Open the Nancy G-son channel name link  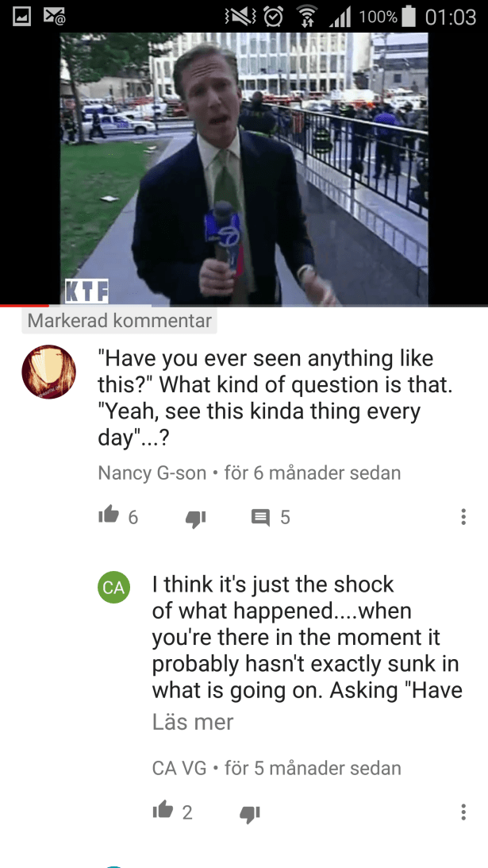click(152, 473)
